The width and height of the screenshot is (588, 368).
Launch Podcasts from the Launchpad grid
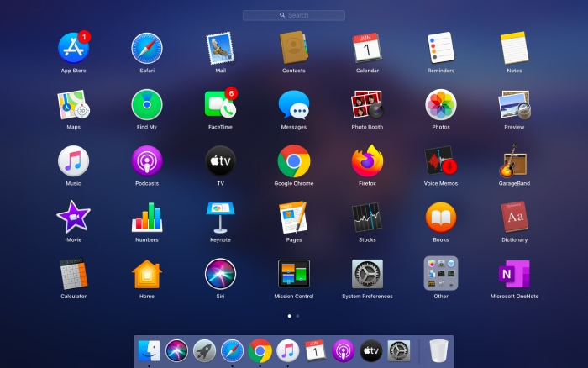click(x=147, y=161)
